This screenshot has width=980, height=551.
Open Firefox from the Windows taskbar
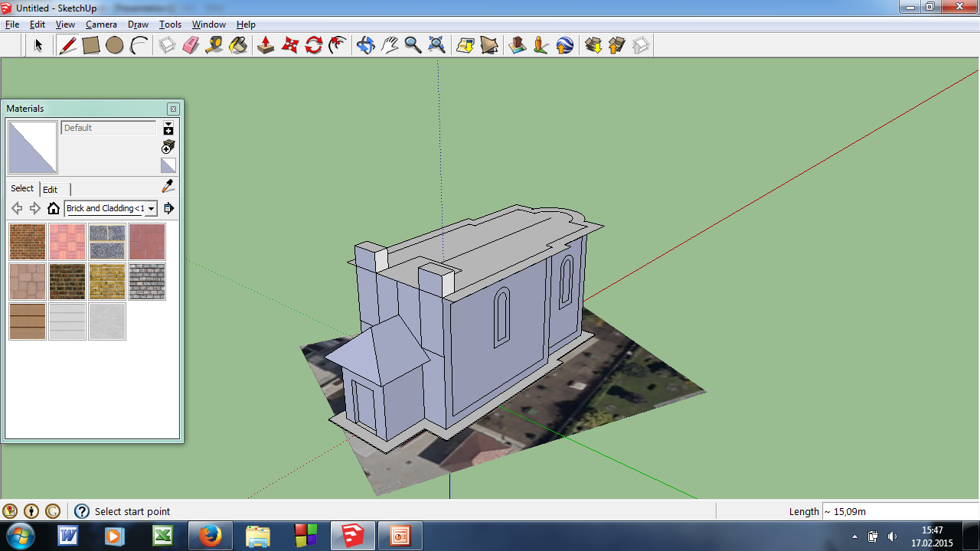coord(210,536)
